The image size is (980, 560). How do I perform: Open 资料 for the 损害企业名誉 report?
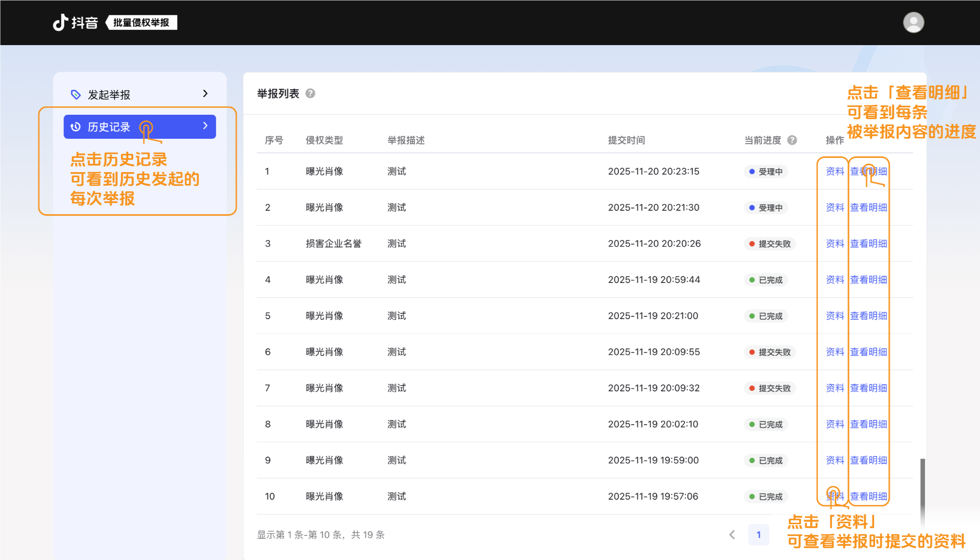click(x=834, y=244)
